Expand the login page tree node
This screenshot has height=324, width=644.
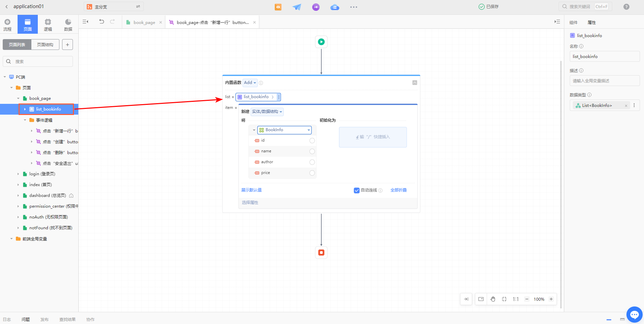18,174
